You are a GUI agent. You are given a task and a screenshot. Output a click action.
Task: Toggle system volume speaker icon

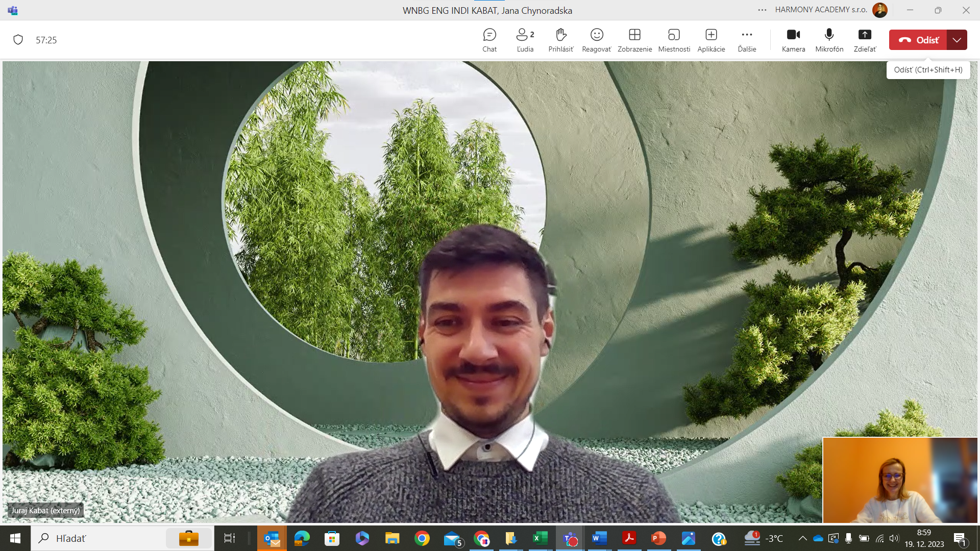point(894,538)
